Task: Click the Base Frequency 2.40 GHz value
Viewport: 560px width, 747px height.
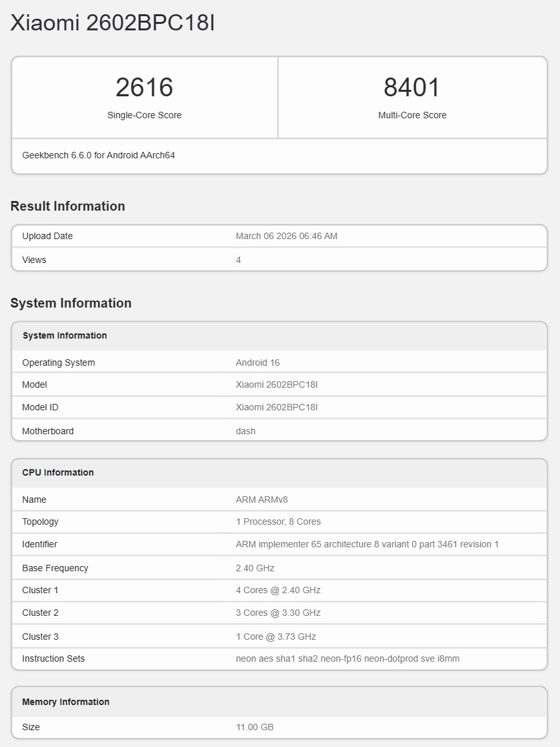Action: [255, 568]
